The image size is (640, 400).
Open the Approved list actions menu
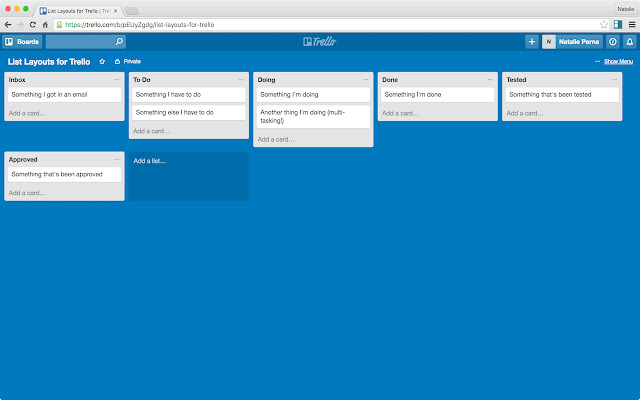(117, 160)
